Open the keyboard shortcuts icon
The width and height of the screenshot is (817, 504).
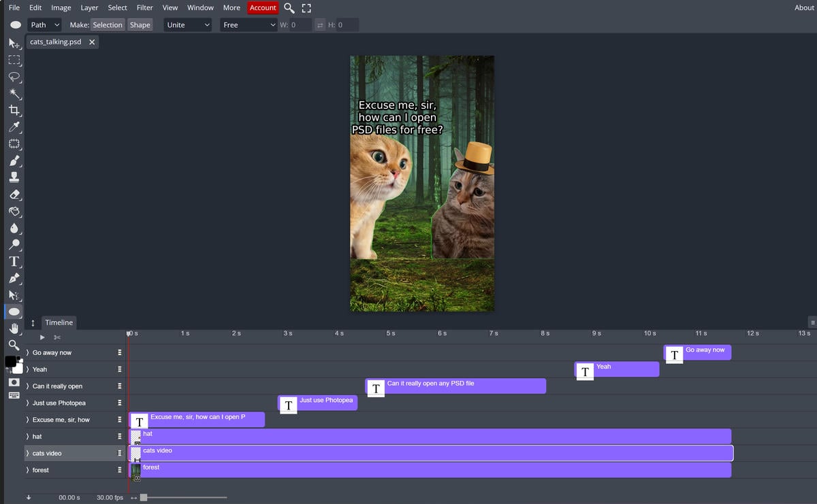(14, 395)
